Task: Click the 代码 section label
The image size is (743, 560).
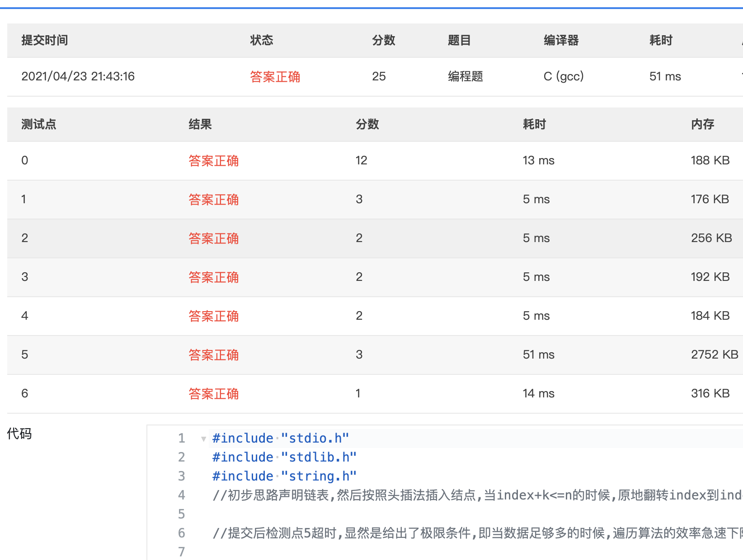Action: coord(19,434)
